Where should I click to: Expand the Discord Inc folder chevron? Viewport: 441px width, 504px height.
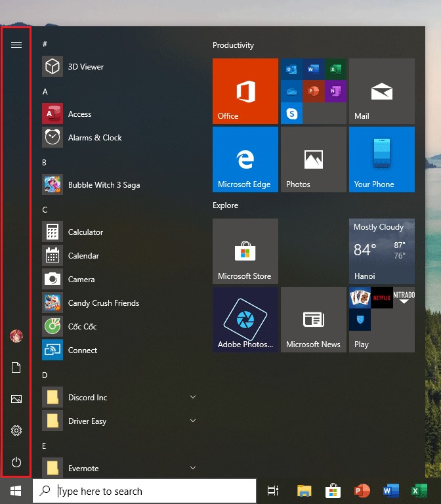click(x=193, y=397)
